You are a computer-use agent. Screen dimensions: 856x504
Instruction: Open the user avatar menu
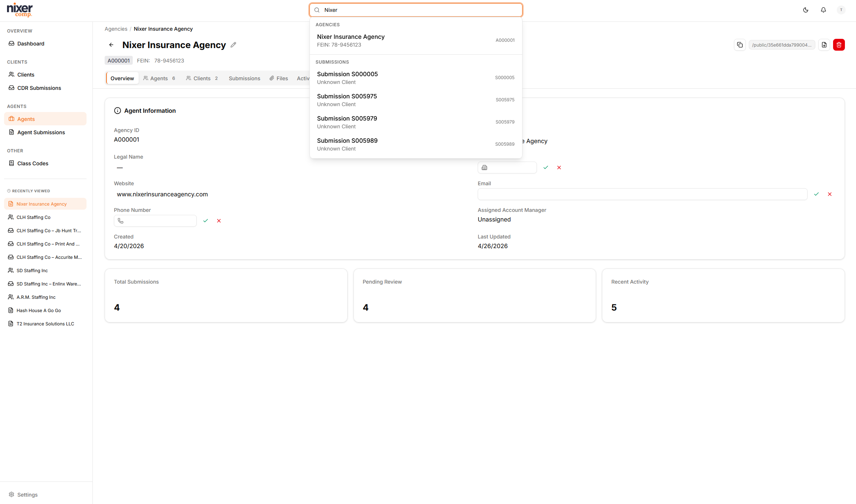point(841,10)
